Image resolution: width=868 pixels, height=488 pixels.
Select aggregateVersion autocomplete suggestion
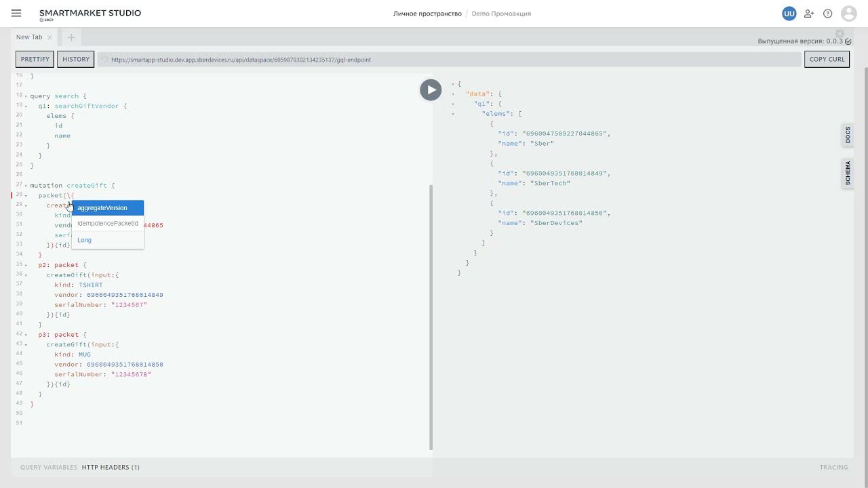tap(107, 208)
